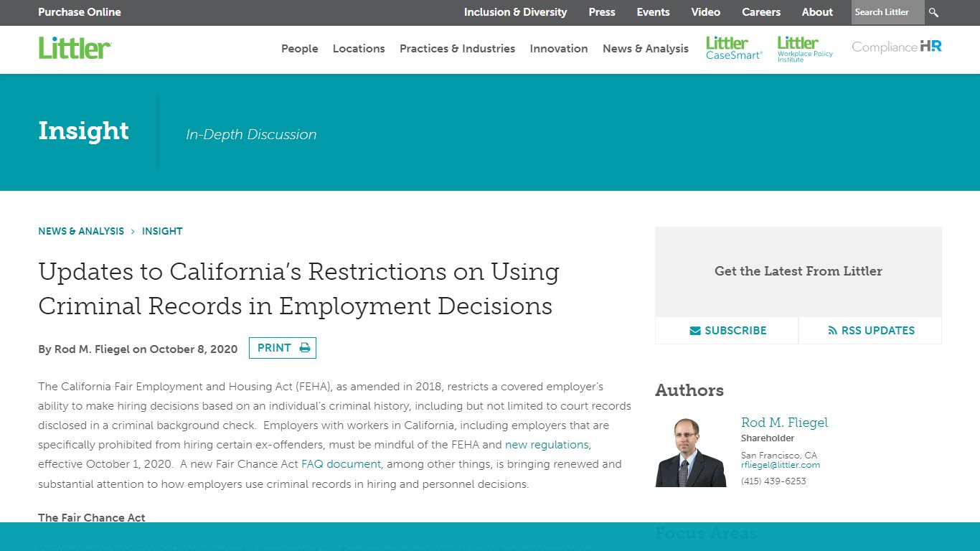980x551 pixels.
Task: Click phone number (415) 439-6253
Action: coord(773,481)
